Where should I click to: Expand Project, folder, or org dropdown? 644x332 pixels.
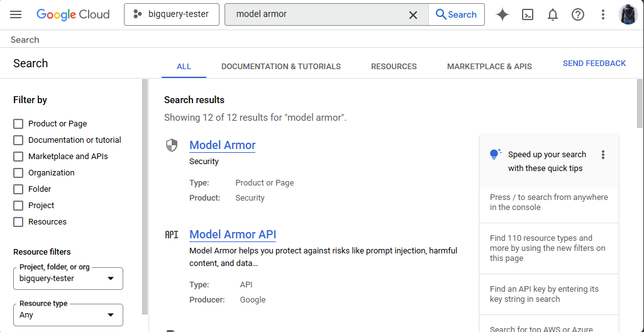click(68, 279)
